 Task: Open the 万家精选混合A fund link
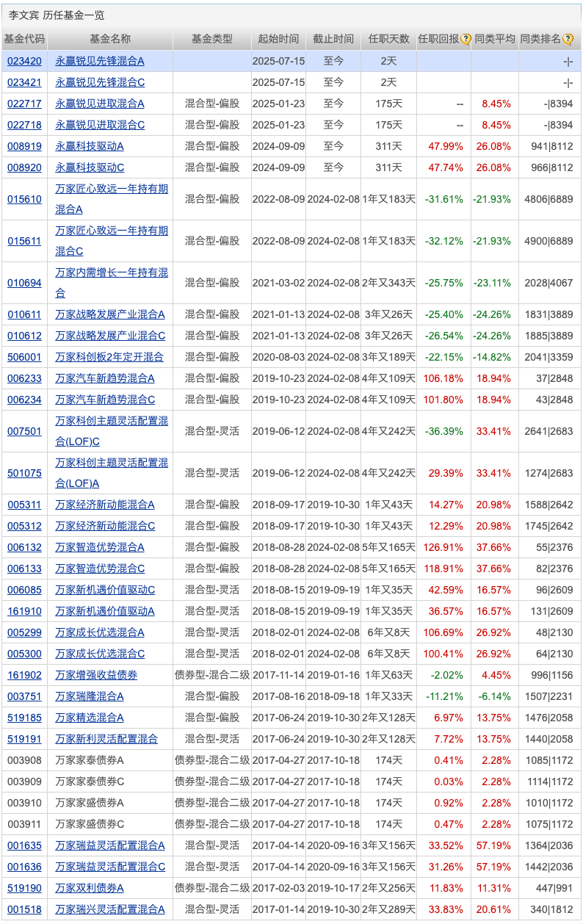click(90, 718)
